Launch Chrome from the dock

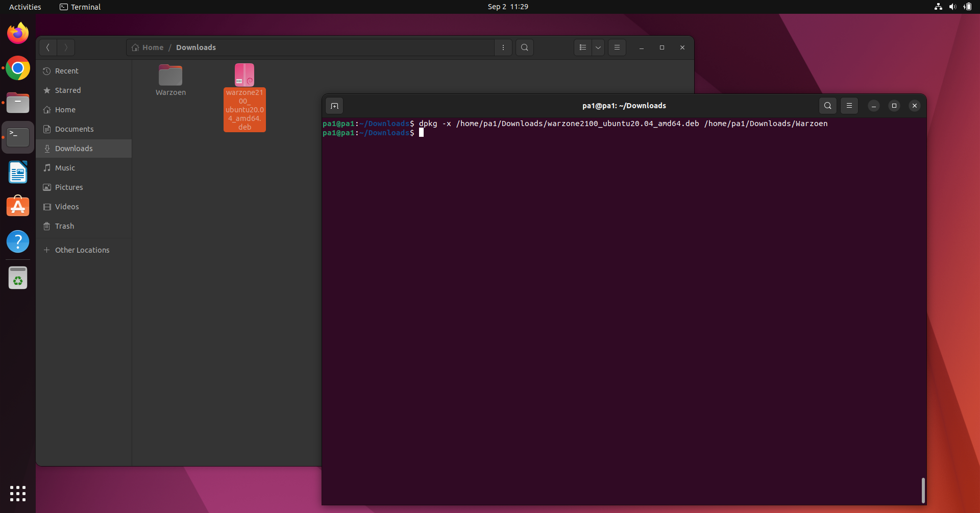pyautogui.click(x=17, y=67)
